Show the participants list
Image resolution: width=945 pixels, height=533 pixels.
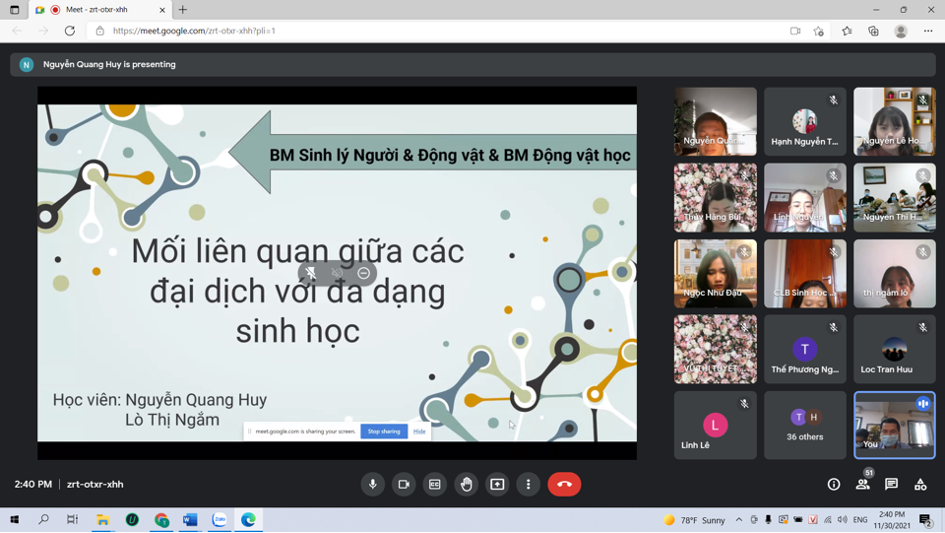pos(862,484)
